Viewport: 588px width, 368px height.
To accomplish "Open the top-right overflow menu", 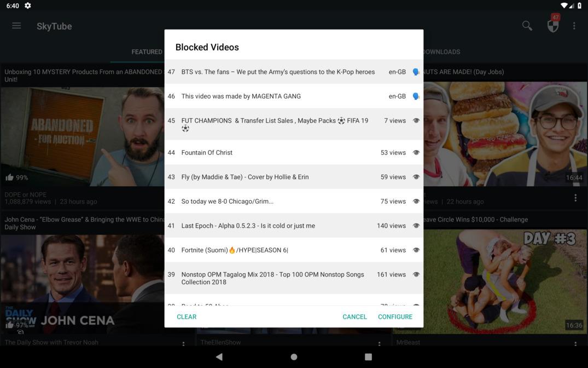I will coord(574,26).
